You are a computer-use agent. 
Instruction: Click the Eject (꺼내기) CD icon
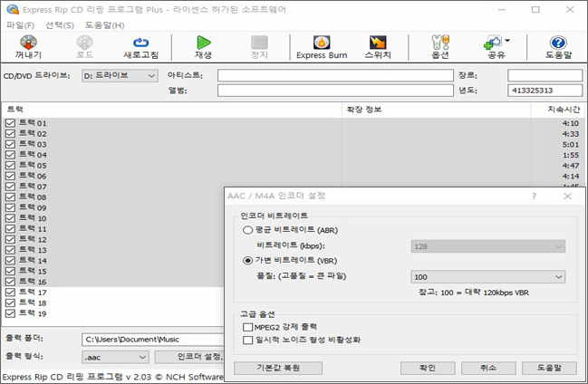point(28,43)
